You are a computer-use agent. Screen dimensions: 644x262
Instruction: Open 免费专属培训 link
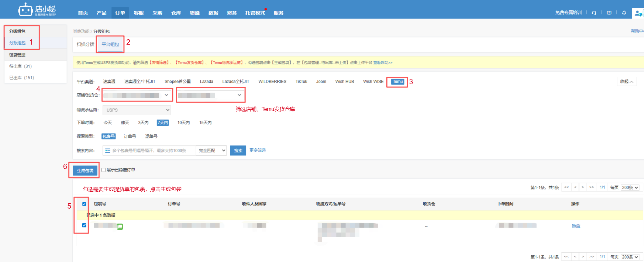(x=568, y=13)
